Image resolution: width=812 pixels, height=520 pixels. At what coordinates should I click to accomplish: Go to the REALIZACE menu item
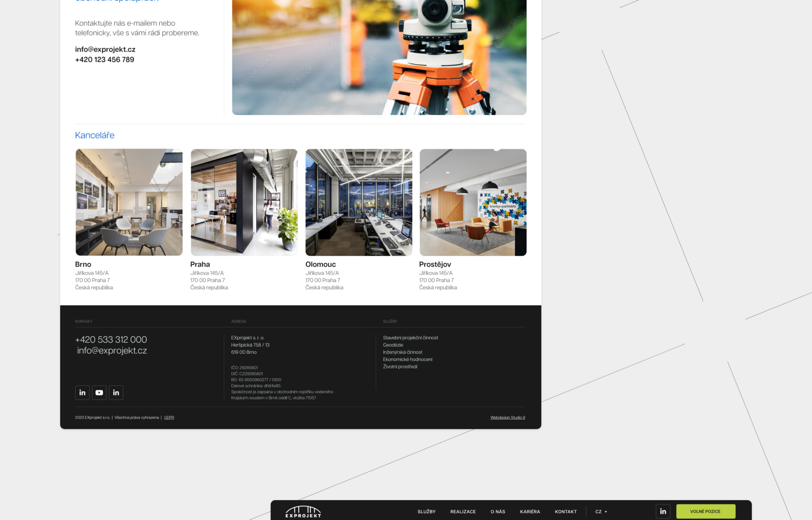point(463,512)
